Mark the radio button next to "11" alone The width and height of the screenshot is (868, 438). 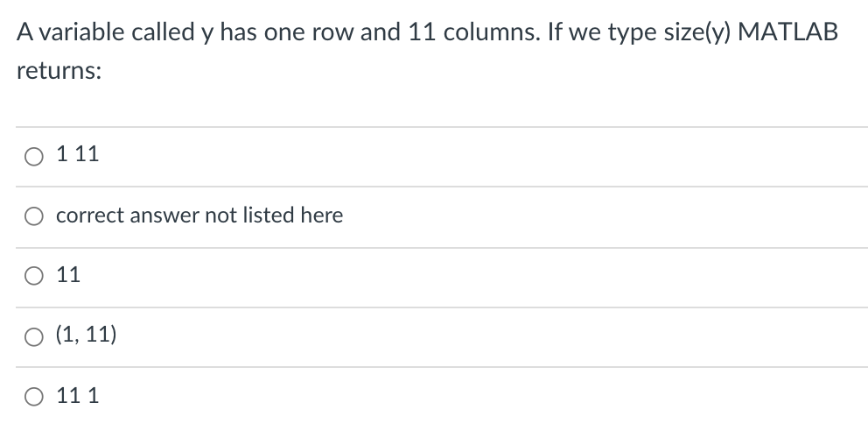[34, 276]
